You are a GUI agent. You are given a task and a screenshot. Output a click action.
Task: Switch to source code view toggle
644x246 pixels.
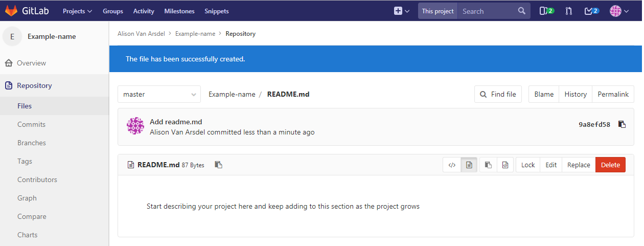(452, 165)
